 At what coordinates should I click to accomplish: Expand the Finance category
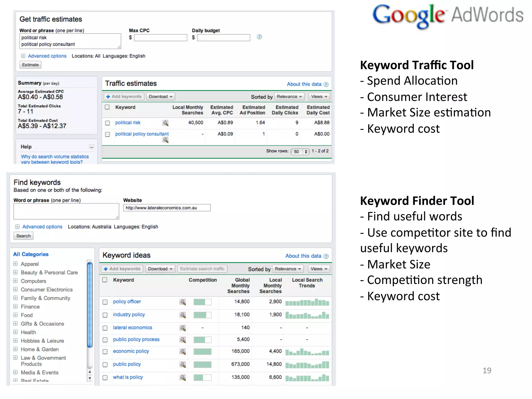pos(16,307)
